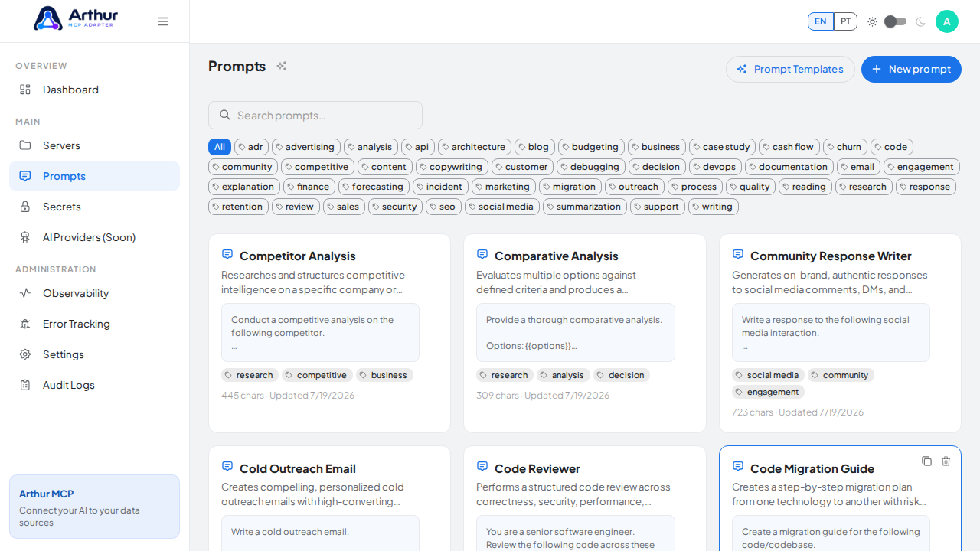Filter prompts by seo tag
The height and width of the screenshot is (551, 980).
coord(443,207)
